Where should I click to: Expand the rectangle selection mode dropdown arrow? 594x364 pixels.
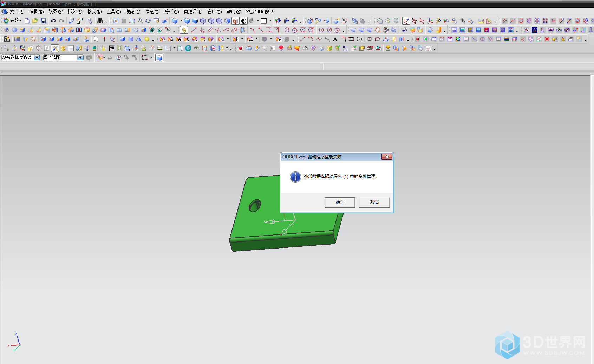pos(151,58)
